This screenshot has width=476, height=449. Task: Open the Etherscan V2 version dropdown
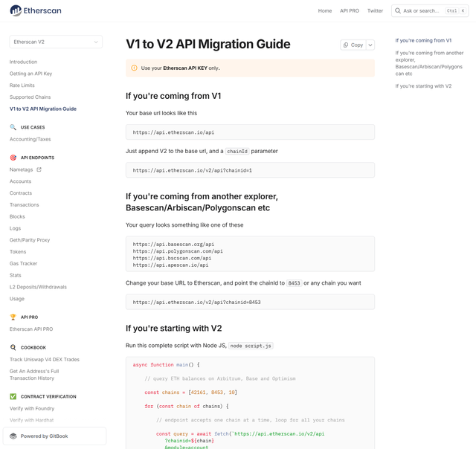(x=56, y=42)
